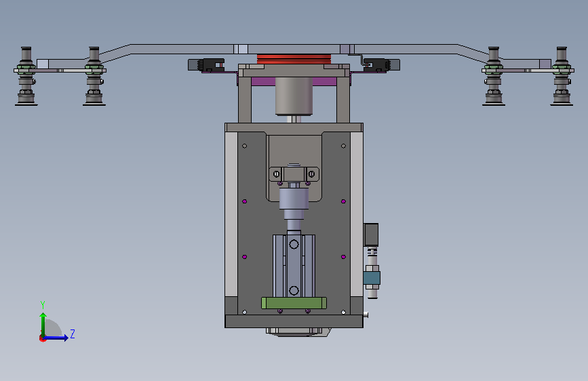Pick the black valve box on the side
This screenshot has width=588, height=381.
371,235
